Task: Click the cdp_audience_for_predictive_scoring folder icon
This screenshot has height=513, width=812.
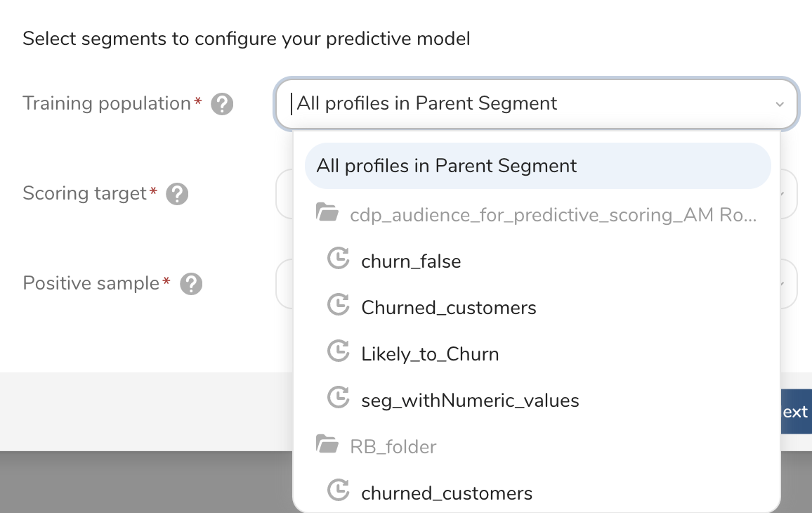Action: pyautogui.click(x=327, y=214)
